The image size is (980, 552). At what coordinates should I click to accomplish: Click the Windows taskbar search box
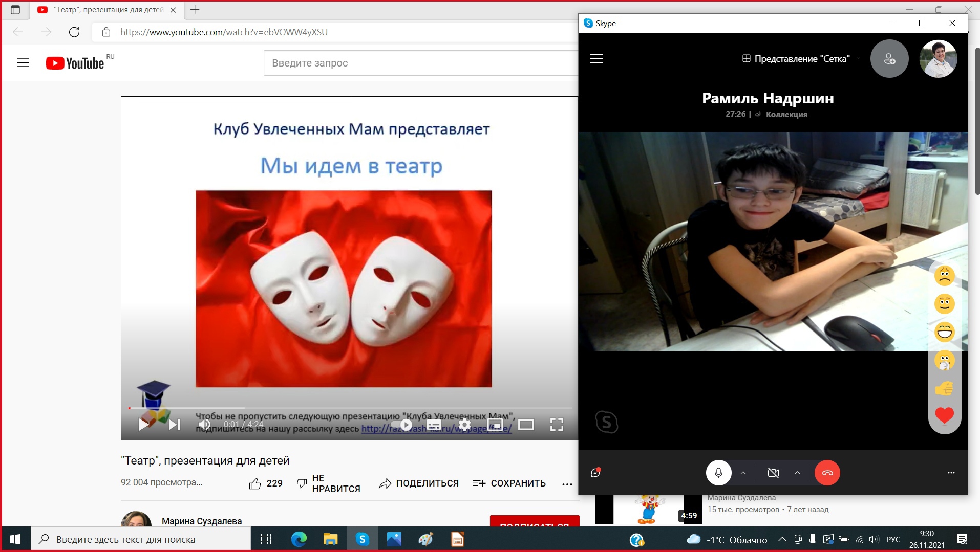pos(141,539)
